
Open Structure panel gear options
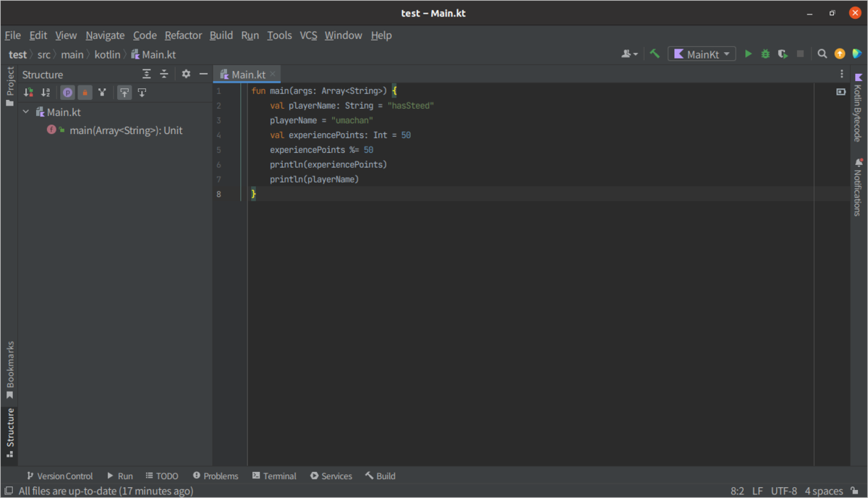tap(186, 74)
